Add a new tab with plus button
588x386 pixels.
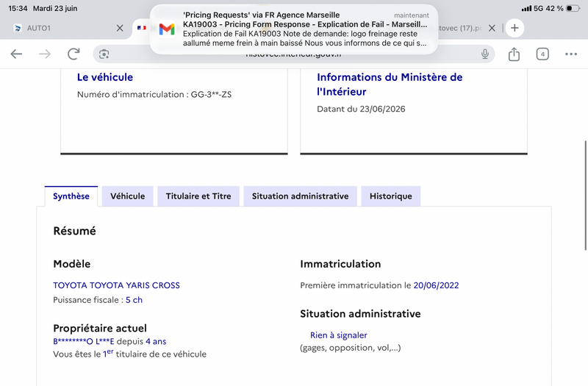tap(514, 28)
